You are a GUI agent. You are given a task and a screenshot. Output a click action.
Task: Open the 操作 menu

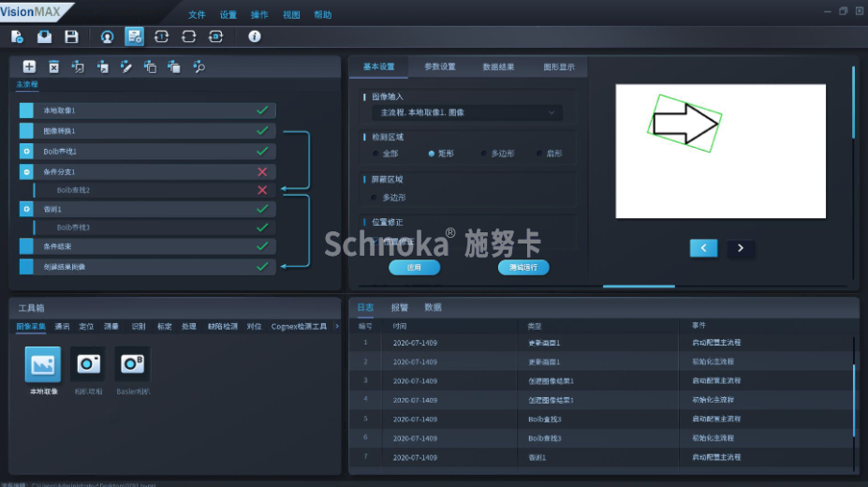tap(259, 15)
